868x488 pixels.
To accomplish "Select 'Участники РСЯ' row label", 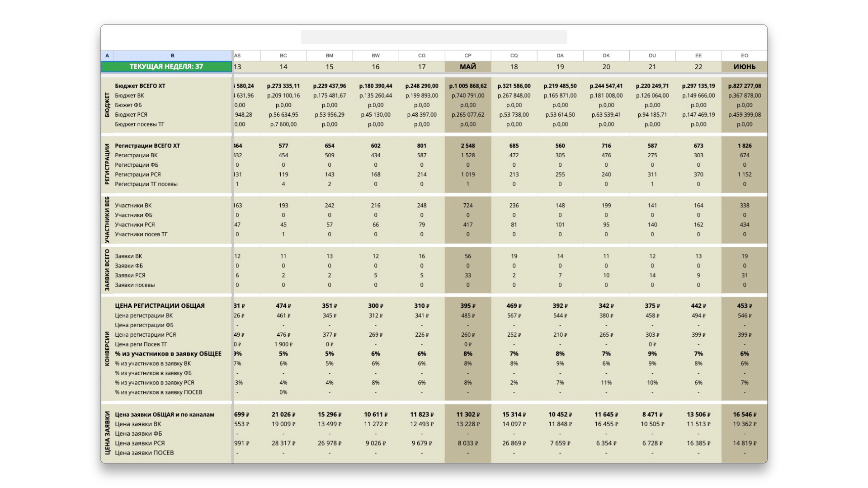I will pos(135,225).
